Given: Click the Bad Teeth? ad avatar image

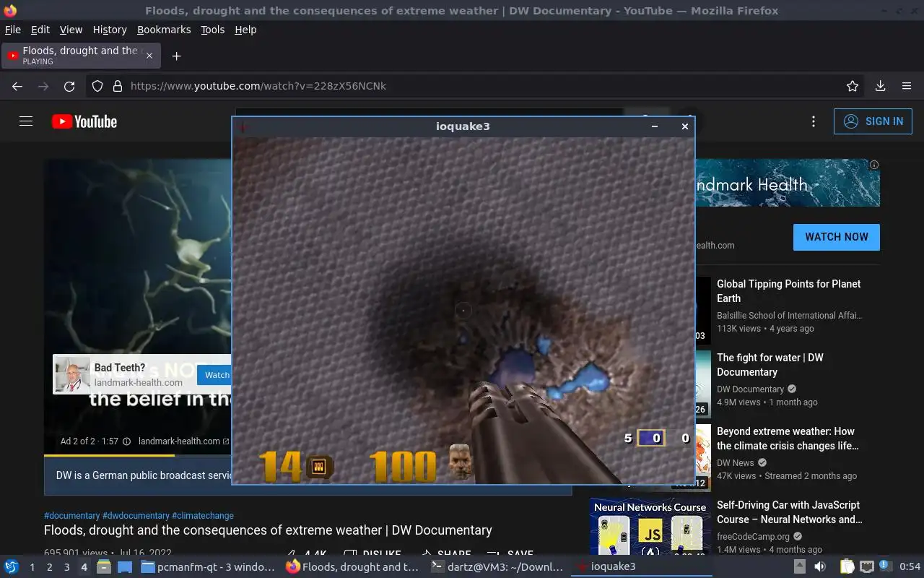Looking at the screenshot, I should coord(73,374).
